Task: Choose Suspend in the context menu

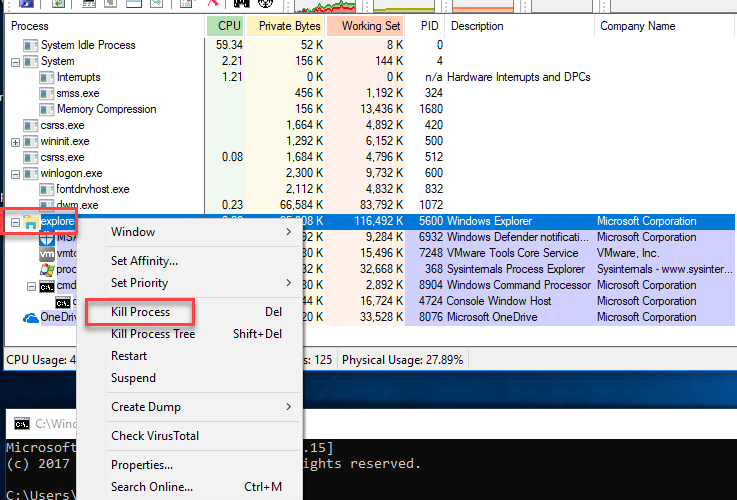Action: click(133, 378)
